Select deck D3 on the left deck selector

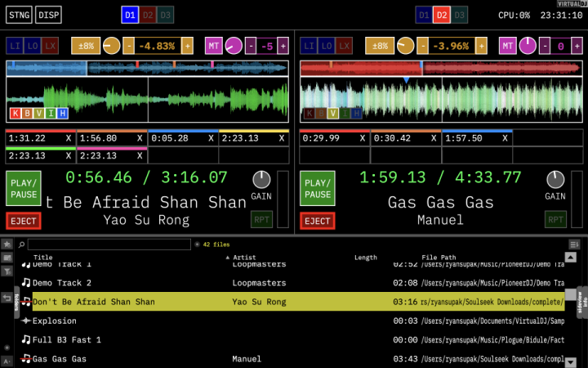click(165, 15)
